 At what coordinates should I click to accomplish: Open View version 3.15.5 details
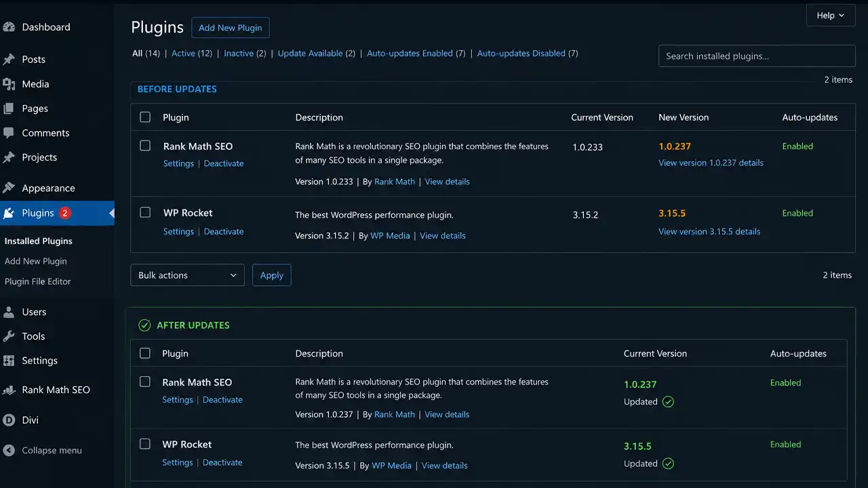click(x=709, y=231)
